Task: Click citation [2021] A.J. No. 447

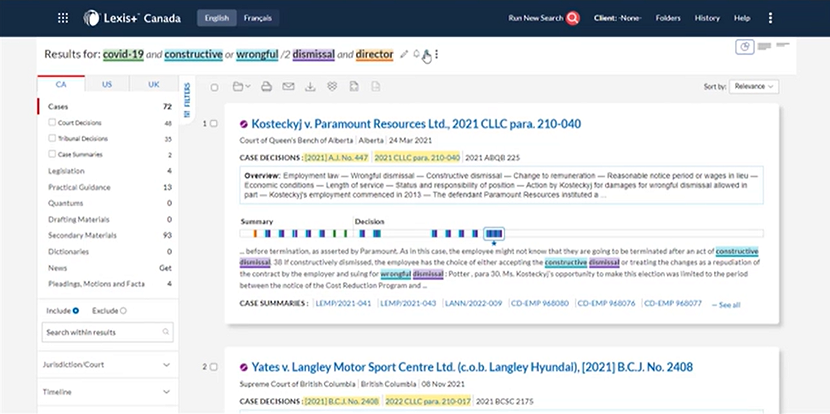Action: point(337,158)
